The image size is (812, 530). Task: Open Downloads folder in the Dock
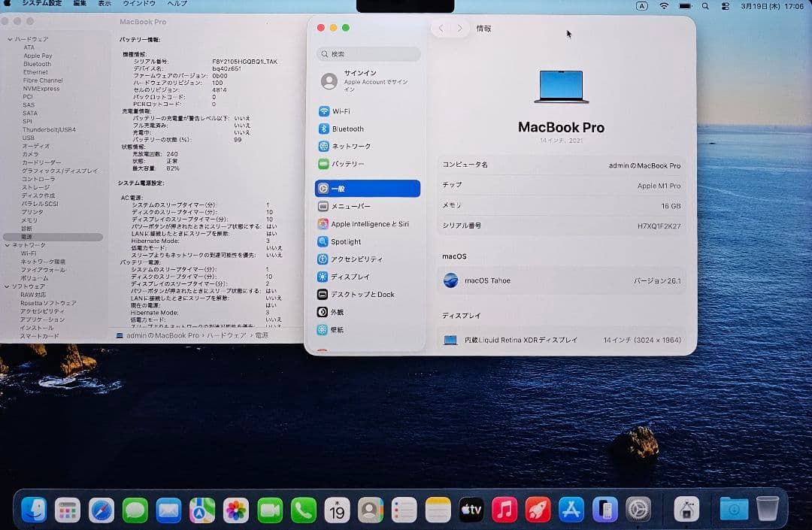(x=734, y=509)
